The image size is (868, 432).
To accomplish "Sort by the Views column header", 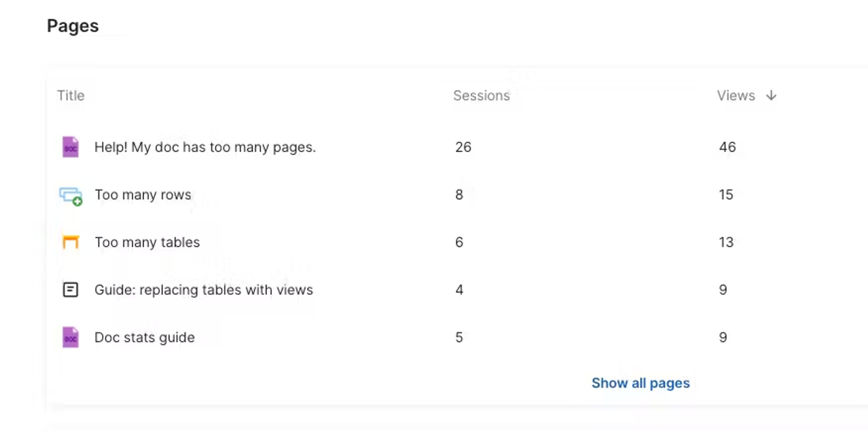I will [x=736, y=95].
